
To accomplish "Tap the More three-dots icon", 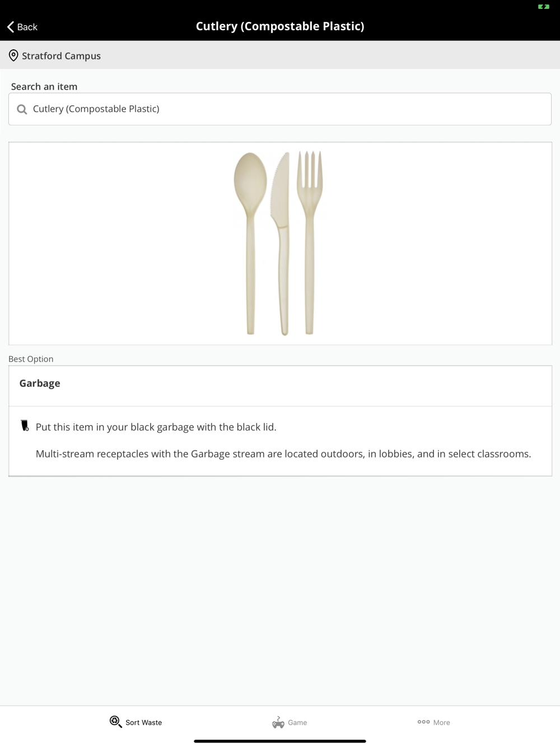I will (x=423, y=722).
